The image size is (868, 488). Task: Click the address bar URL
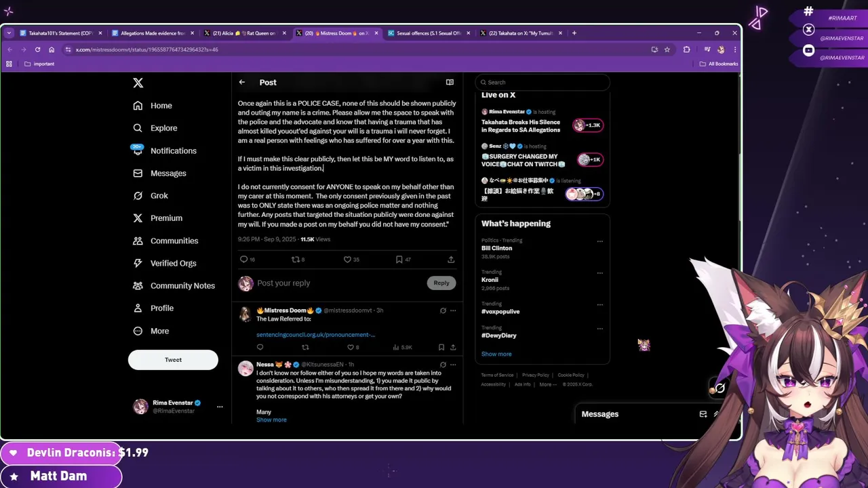coord(147,49)
